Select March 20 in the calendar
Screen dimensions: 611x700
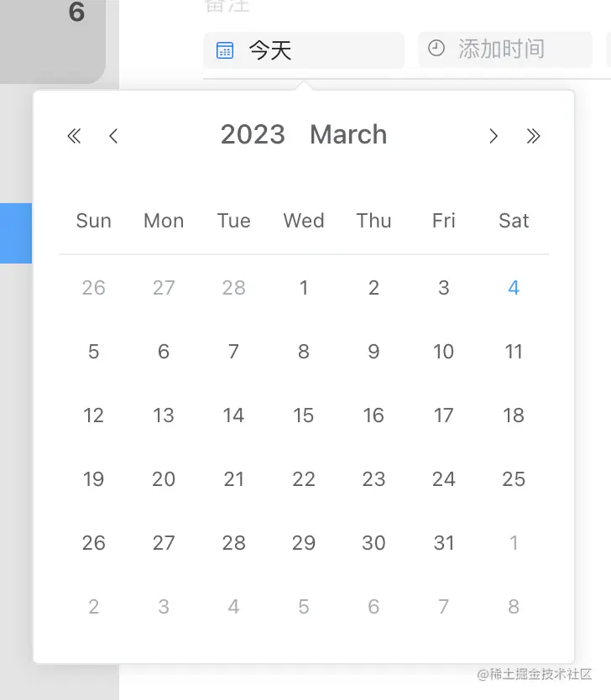pyautogui.click(x=164, y=479)
